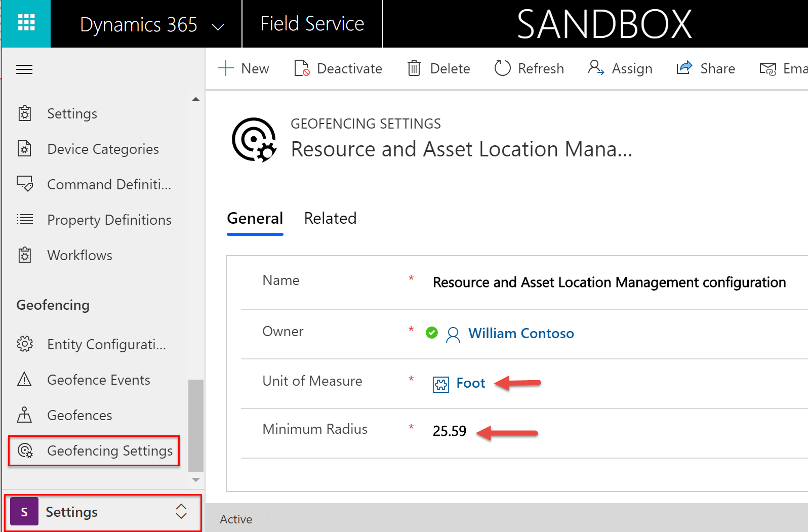
Task: Click the Refresh button label
Action: tap(541, 68)
